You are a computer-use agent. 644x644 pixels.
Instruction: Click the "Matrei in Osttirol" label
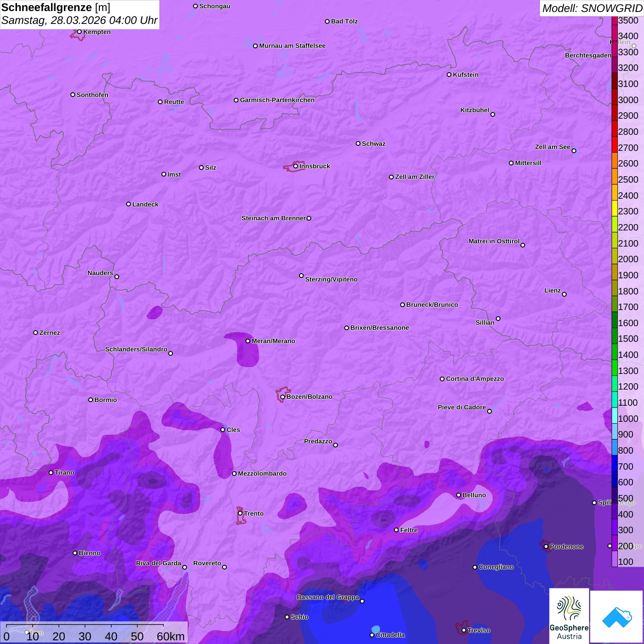(494, 241)
